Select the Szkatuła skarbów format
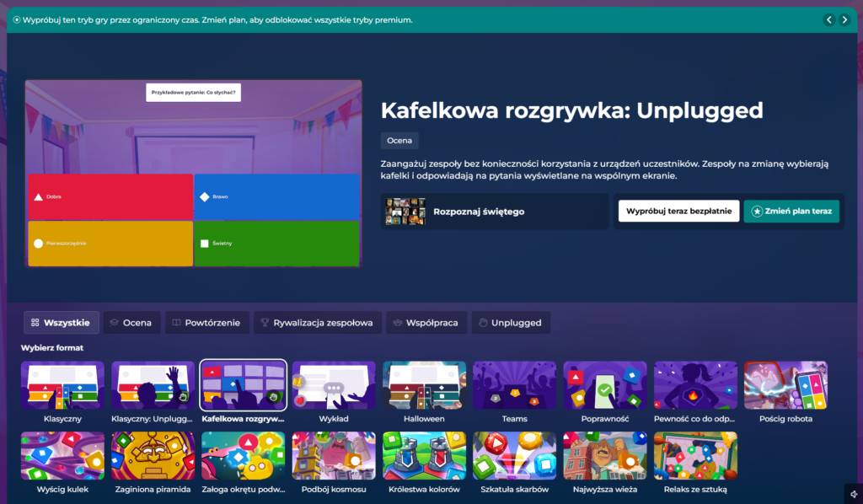863x504 pixels. (514, 456)
